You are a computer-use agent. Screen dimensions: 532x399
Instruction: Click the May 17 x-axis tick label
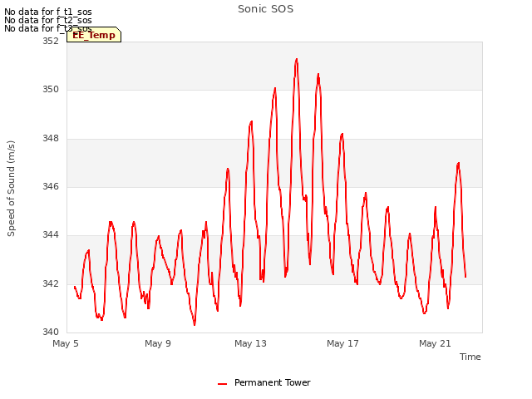tap(342, 343)
